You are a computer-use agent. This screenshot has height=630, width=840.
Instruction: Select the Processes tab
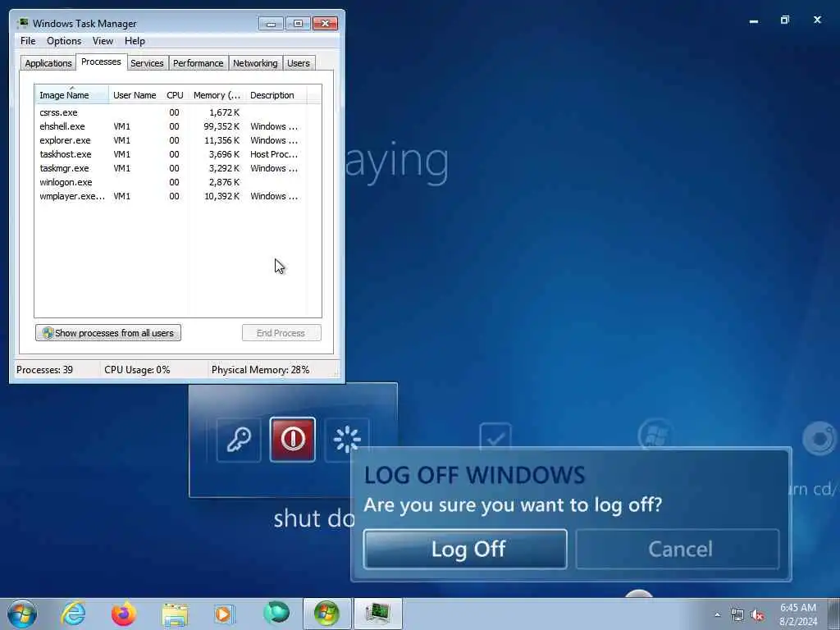pos(101,62)
